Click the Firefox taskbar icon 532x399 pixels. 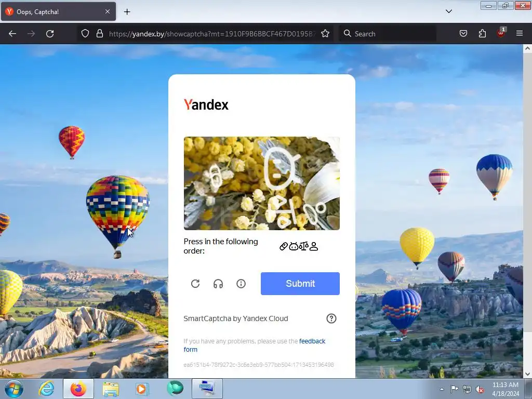coord(78,389)
